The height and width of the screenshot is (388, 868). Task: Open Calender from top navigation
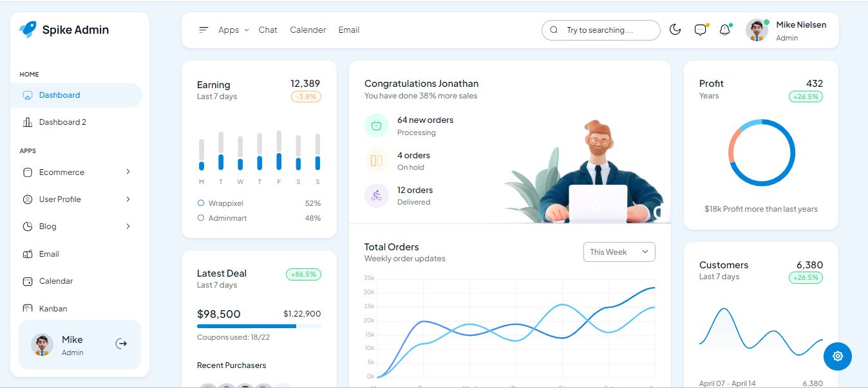coord(308,30)
